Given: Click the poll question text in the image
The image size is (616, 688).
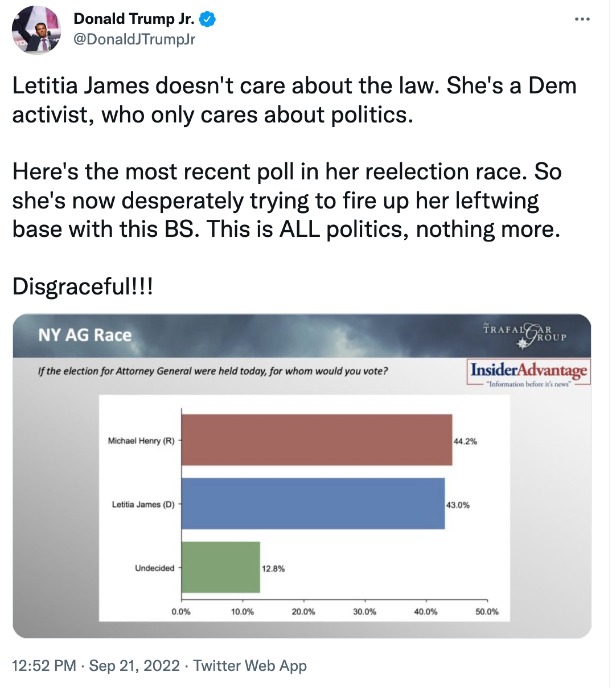Looking at the screenshot, I should [213, 371].
